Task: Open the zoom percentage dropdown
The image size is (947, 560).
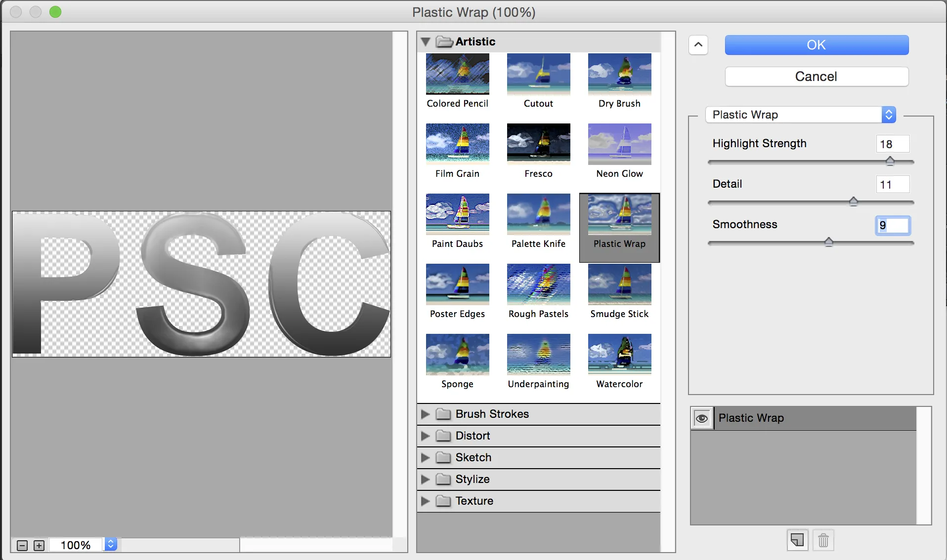Action: (x=111, y=545)
